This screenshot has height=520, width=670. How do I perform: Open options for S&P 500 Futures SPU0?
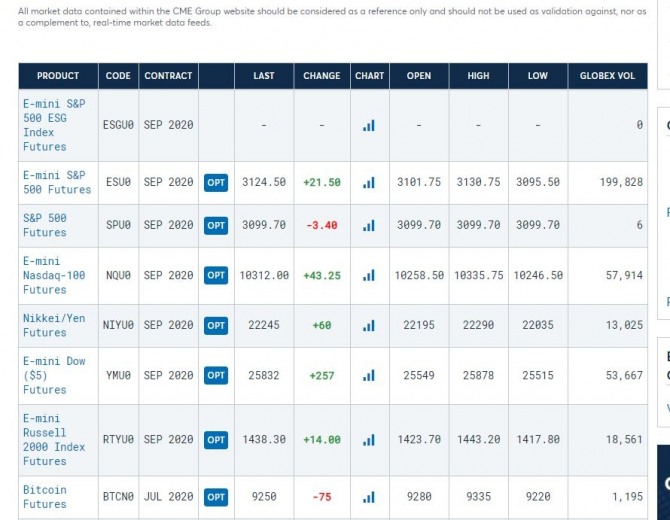pyautogui.click(x=216, y=225)
